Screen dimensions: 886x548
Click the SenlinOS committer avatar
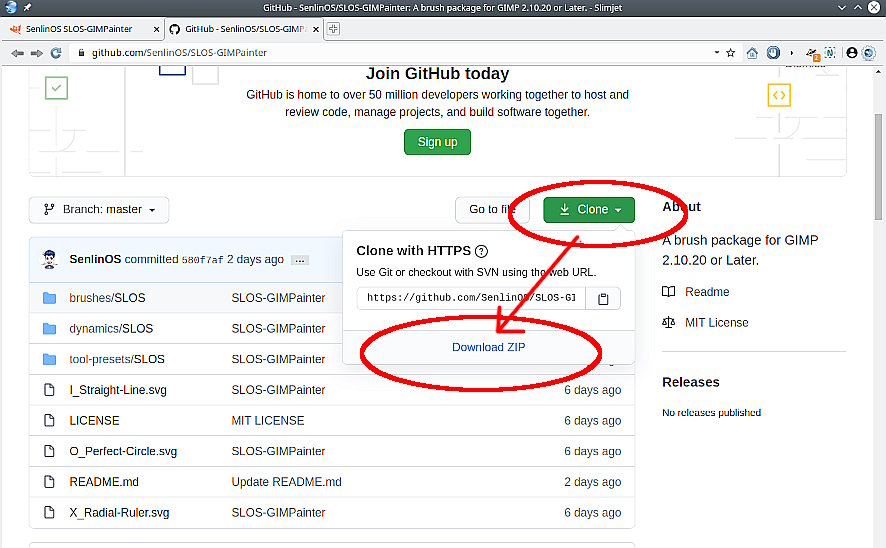[50, 259]
